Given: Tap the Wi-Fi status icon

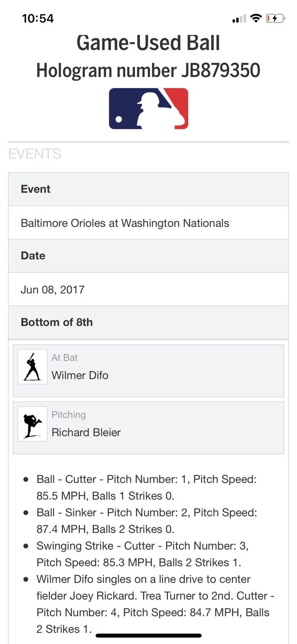Looking at the screenshot, I should [256, 18].
